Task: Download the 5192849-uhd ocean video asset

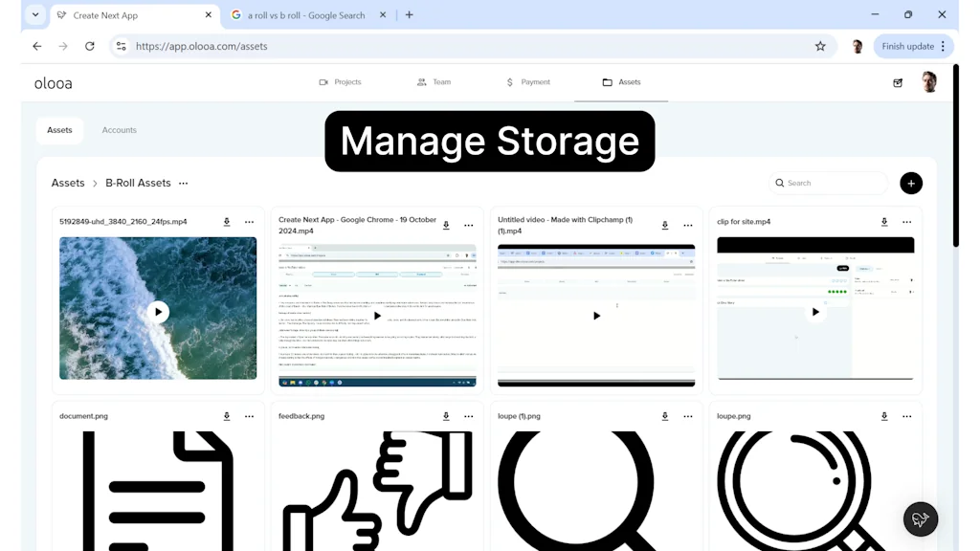Action: [227, 221]
